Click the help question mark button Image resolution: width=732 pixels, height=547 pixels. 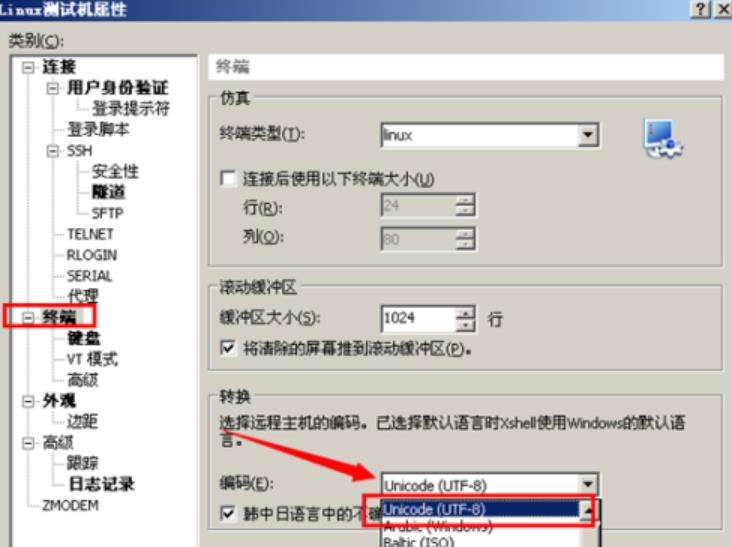coord(700,9)
